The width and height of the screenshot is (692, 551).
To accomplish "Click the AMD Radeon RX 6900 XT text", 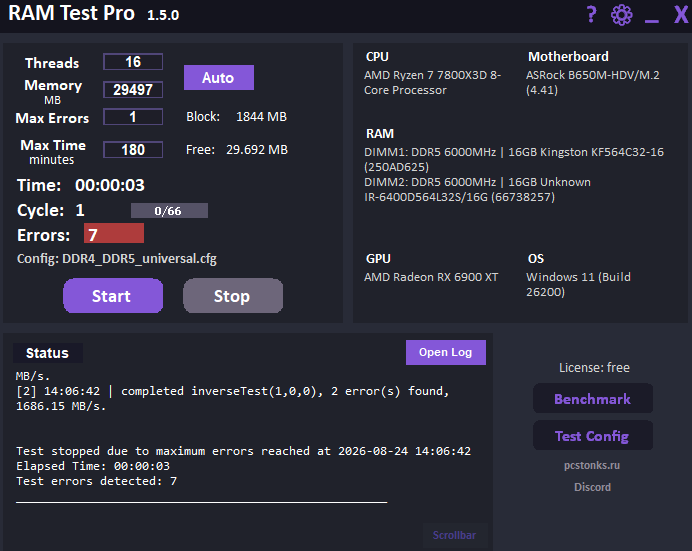I will pos(431,277).
